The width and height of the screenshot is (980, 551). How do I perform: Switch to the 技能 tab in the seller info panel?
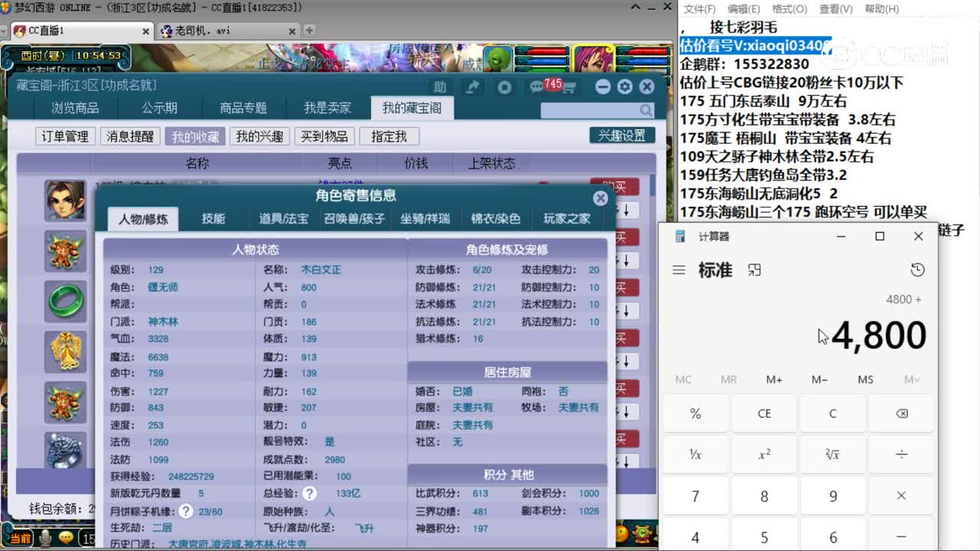coord(213,218)
